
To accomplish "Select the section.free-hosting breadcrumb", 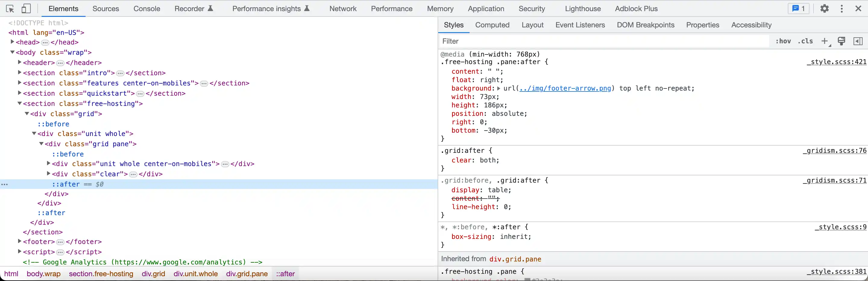I will click(x=101, y=274).
